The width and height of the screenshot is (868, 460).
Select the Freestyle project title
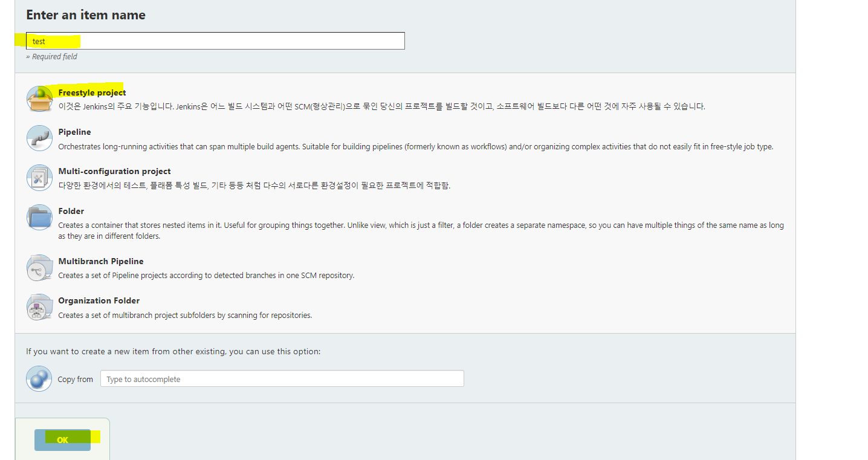92,92
